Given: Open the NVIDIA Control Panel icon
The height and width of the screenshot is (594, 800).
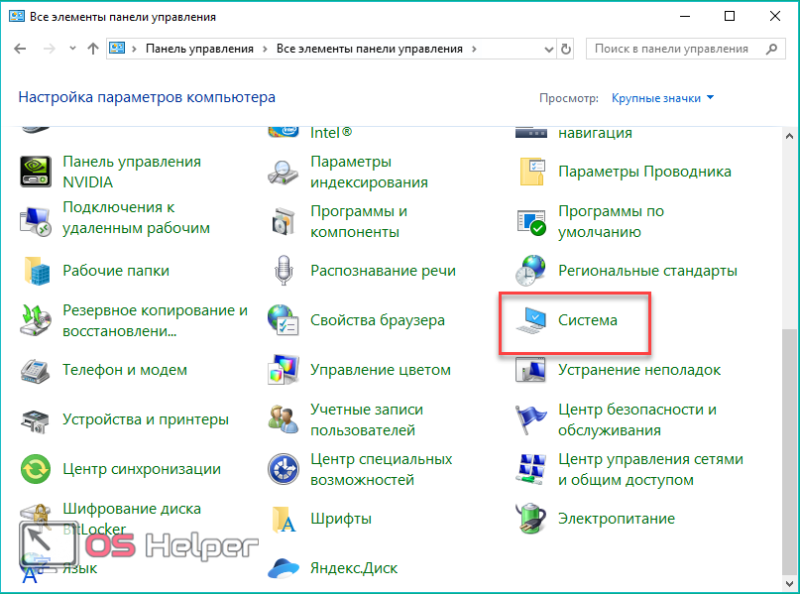Looking at the screenshot, I should (x=35, y=171).
